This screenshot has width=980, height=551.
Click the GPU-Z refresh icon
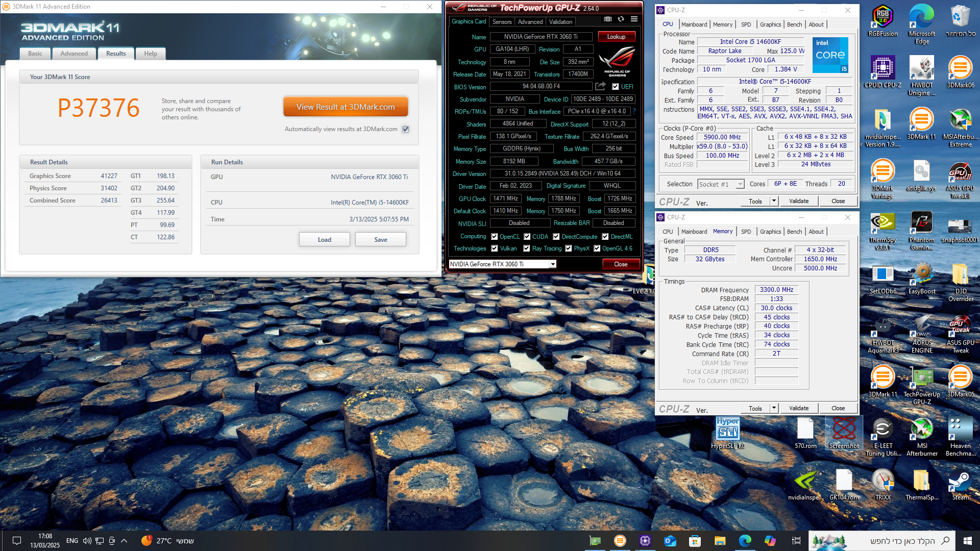click(x=621, y=19)
